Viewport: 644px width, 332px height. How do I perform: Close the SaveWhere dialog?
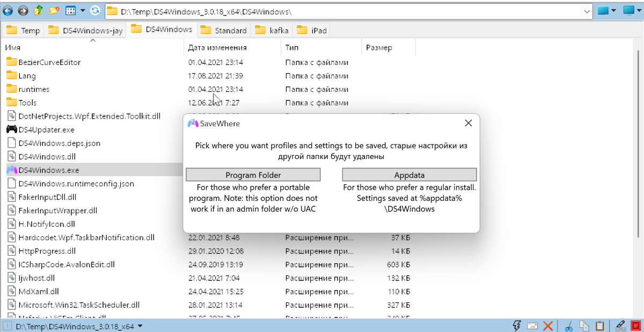point(468,123)
